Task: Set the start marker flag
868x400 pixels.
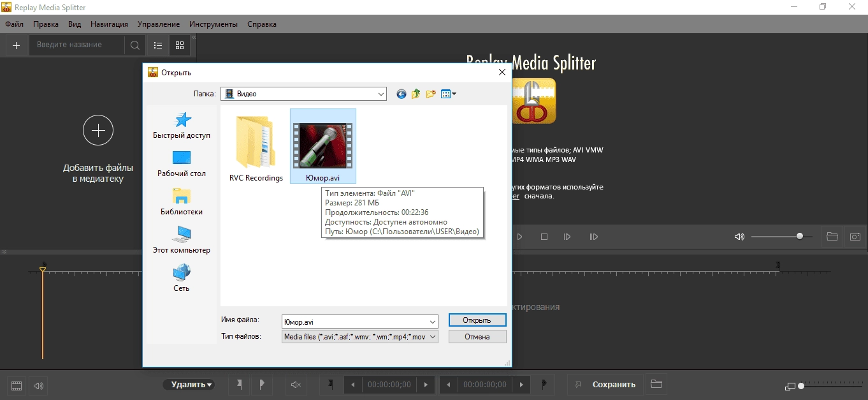Action: (240, 384)
